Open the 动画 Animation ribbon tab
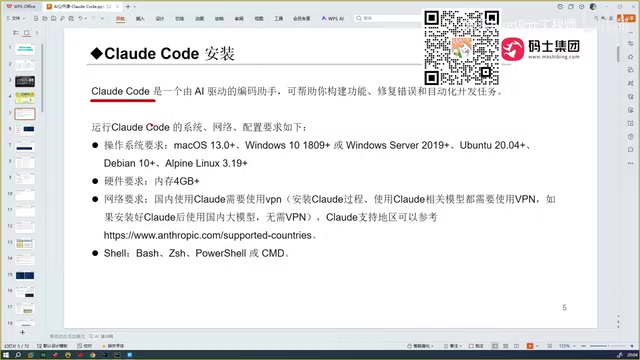The width and height of the screenshot is (640, 360). point(200,19)
